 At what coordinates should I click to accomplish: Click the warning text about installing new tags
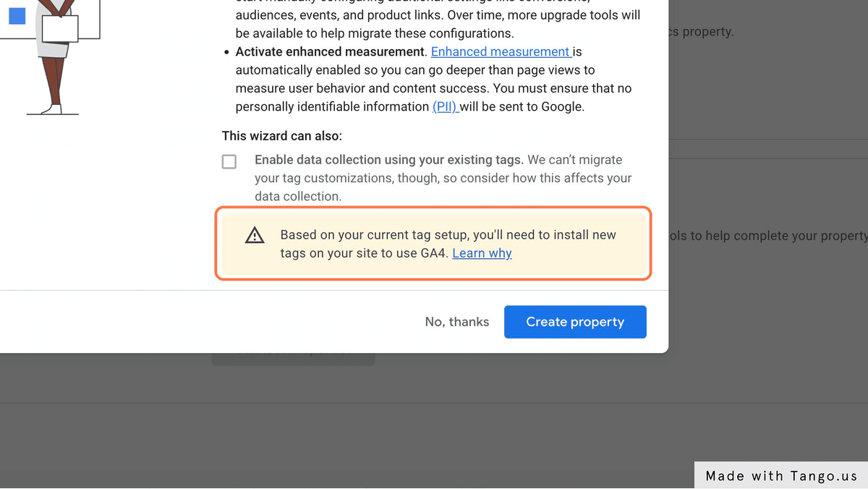(448, 234)
